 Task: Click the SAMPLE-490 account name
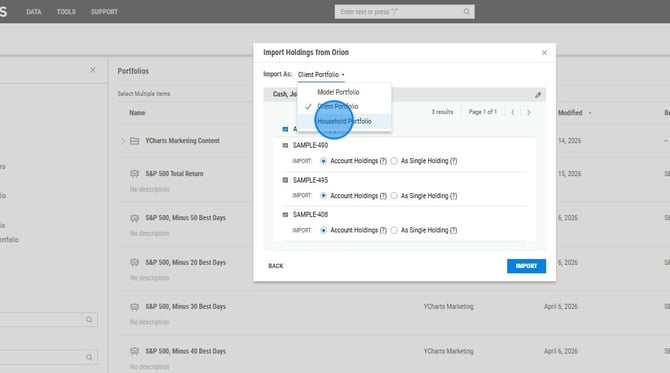tap(310, 145)
